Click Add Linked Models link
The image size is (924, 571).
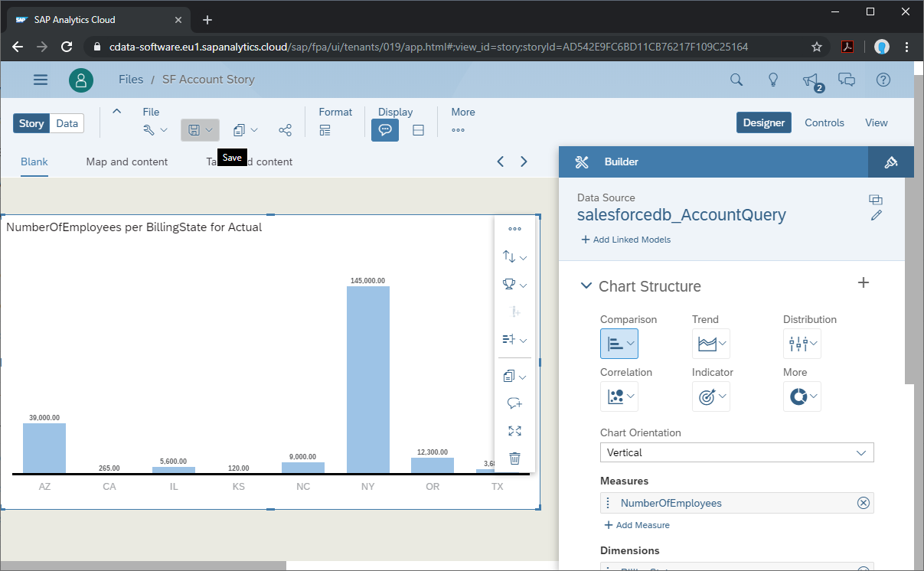[625, 240]
